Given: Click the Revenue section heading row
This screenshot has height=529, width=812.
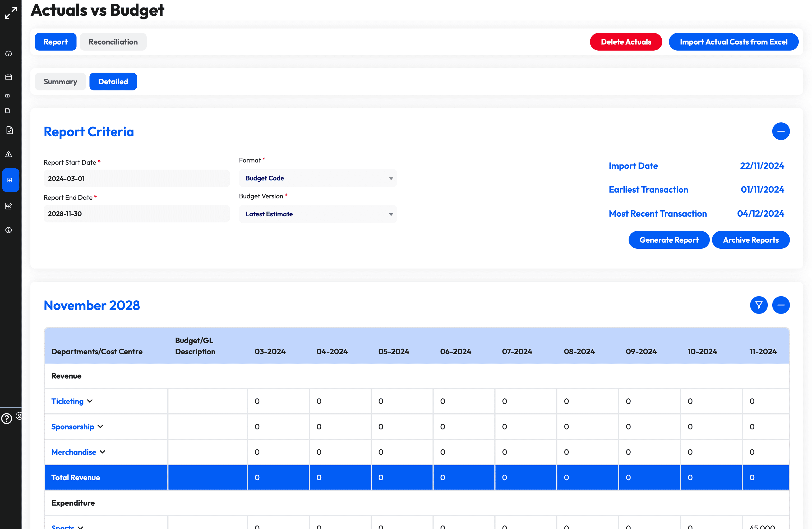Looking at the screenshot, I should tap(417, 376).
